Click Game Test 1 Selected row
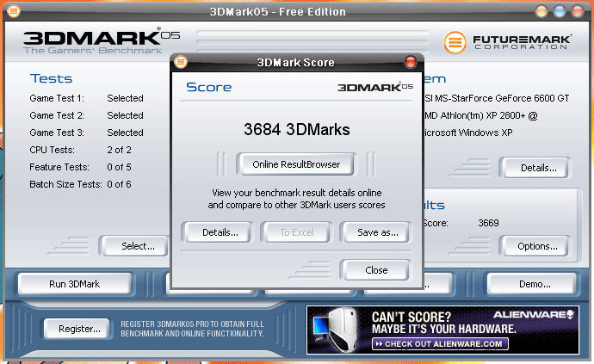594x364 pixels. tap(86, 98)
